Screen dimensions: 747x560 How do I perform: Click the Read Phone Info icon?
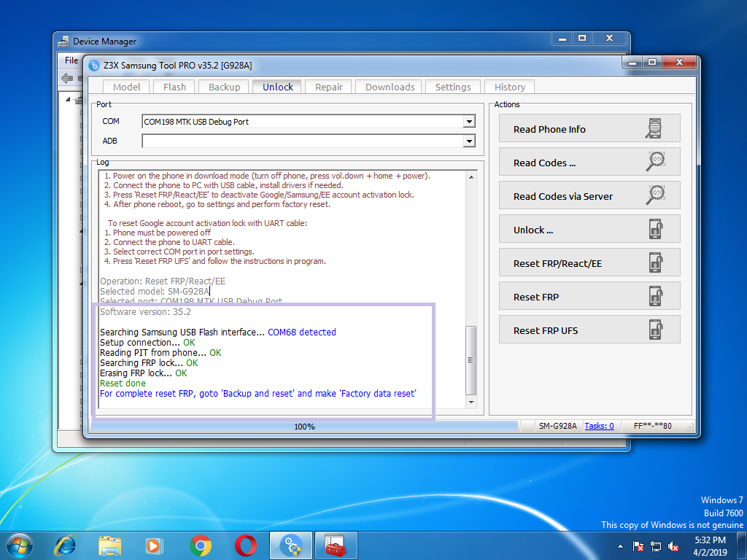click(x=654, y=128)
